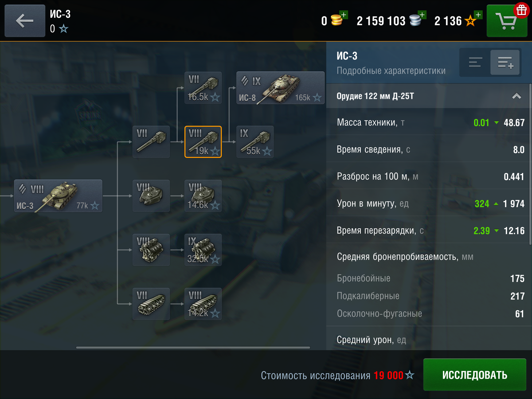Select the tier VII gun module
Viewport: 532px width, 399px height.
click(x=151, y=142)
